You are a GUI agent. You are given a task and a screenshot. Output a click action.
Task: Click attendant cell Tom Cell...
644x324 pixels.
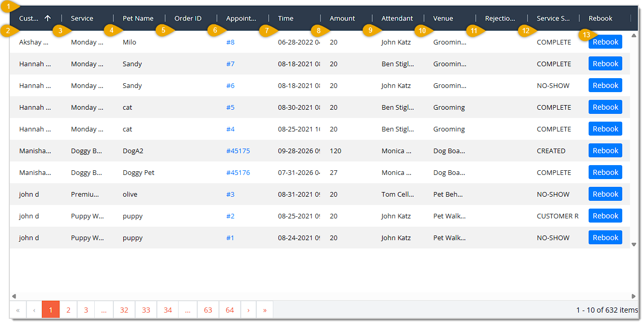(398, 194)
